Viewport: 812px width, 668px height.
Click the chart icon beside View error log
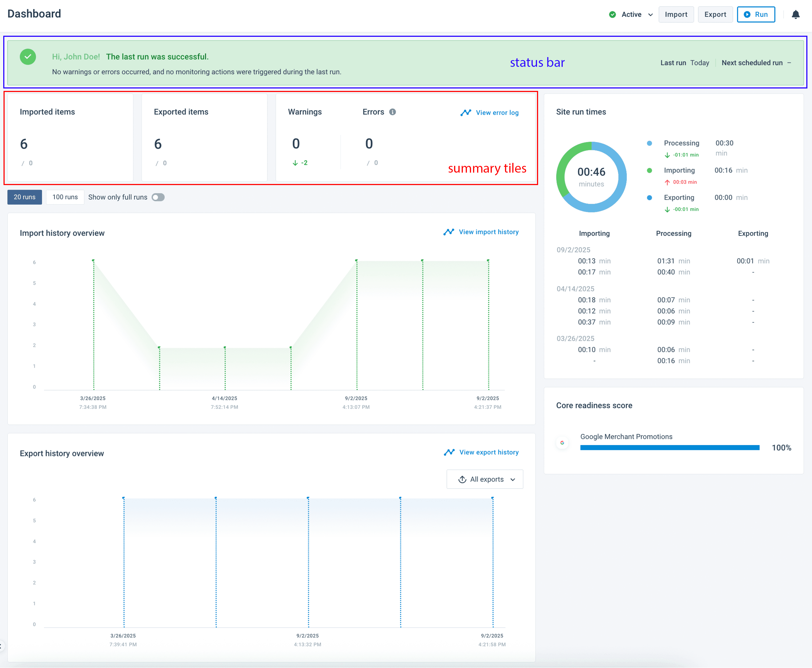click(x=466, y=113)
